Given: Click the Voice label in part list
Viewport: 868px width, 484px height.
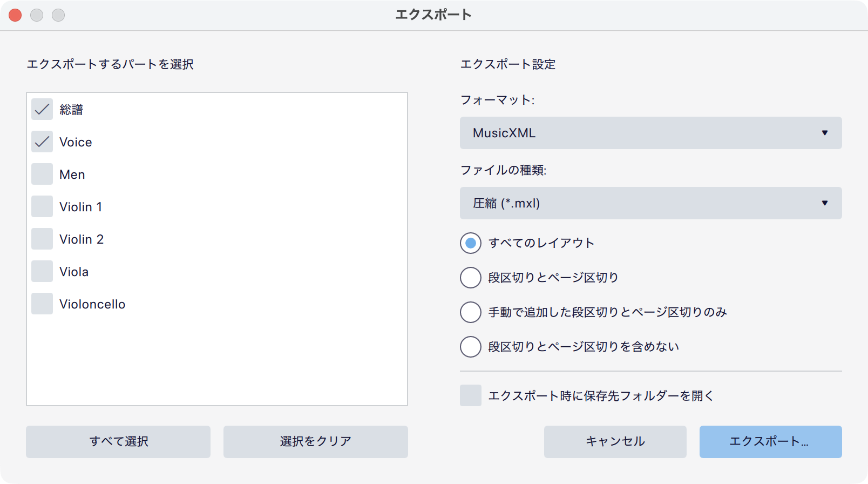Looking at the screenshot, I should coord(76,142).
